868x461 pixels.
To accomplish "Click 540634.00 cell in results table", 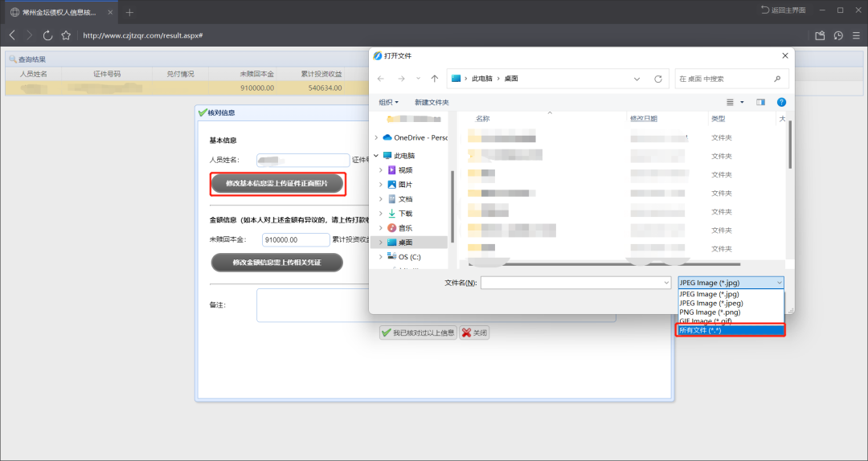I will 325,88.
